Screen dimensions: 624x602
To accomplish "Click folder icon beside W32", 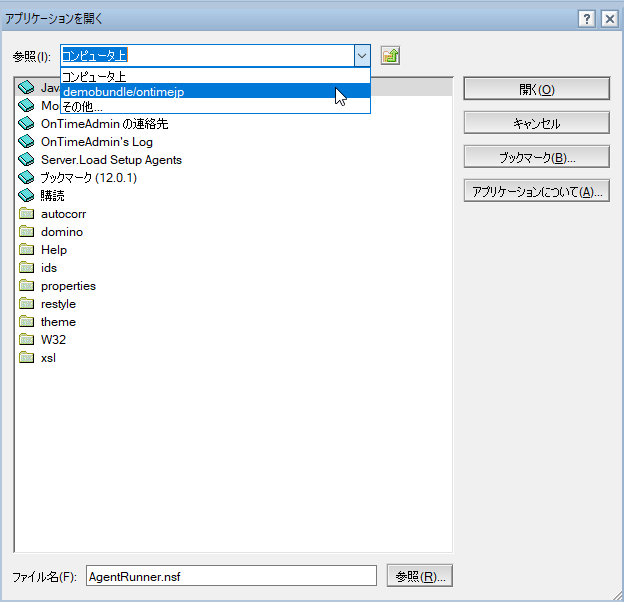I will point(26,339).
